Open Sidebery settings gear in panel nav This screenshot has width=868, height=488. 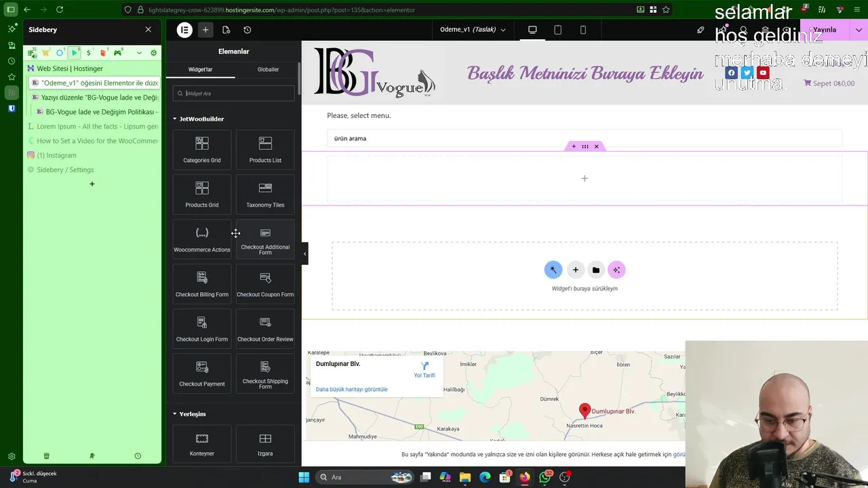pyautogui.click(x=154, y=53)
